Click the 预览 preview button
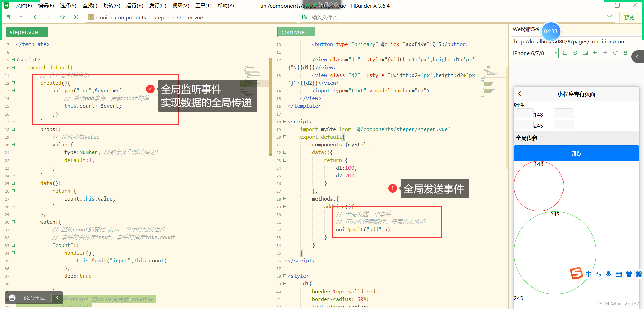This screenshot has height=309, width=644. (x=629, y=17)
